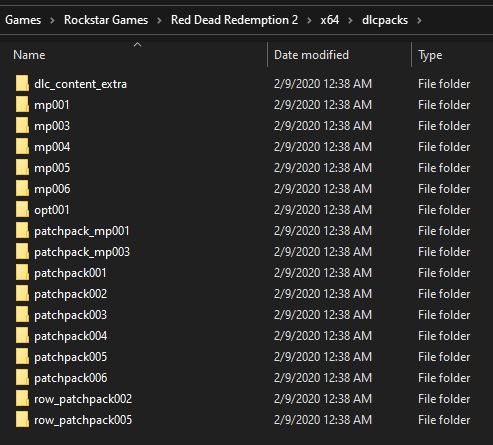Screen dimensions: 493x445
Task: Go to Games in the breadcrumb path
Action: tap(23, 20)
